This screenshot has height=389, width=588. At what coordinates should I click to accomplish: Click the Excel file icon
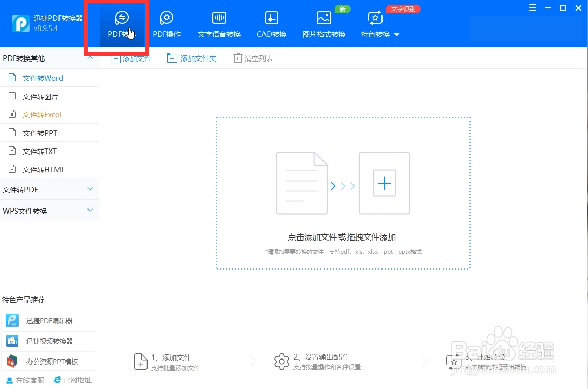click(12, 114)
